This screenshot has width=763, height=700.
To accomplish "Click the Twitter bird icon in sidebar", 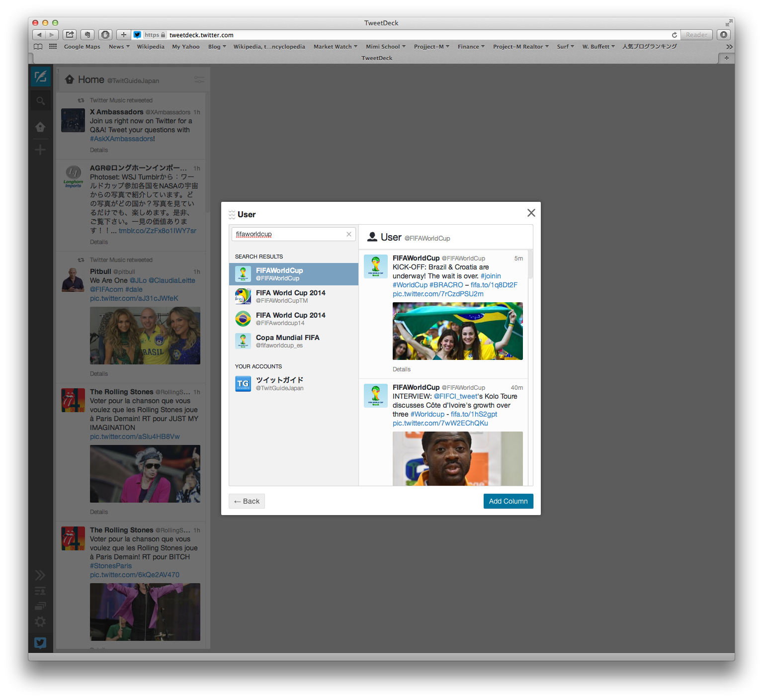I will (40, 643).
